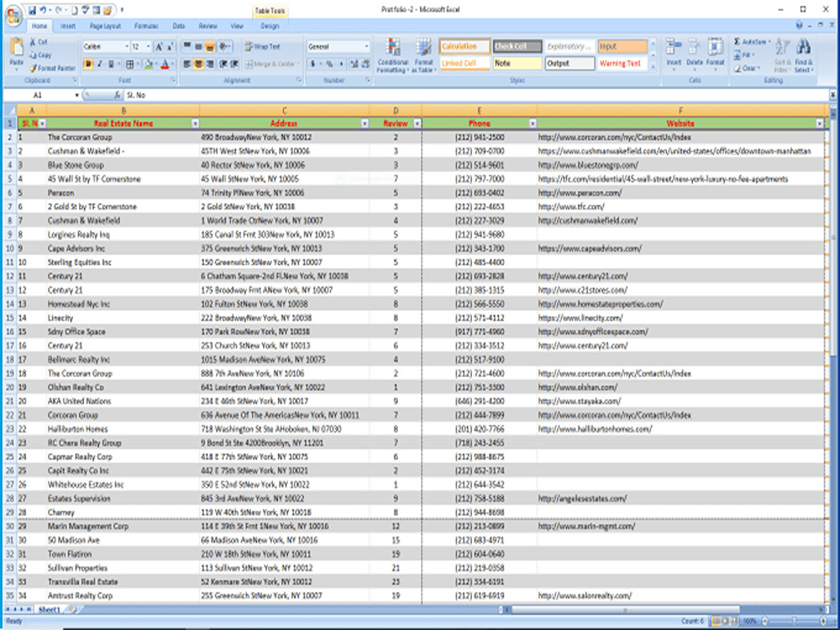Click Decrease Font Size icon
Image resolution: width=840 pixels, height=630 pixels.
tap(170, 47)
